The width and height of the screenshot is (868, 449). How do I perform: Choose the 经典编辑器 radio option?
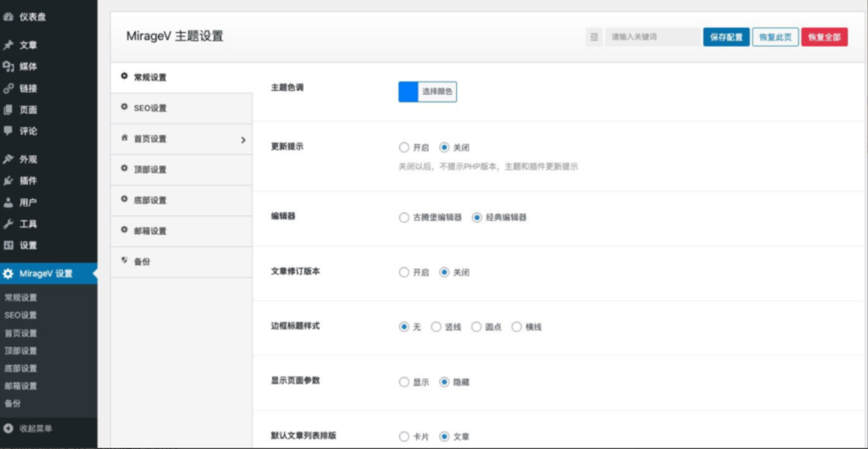pyautogui.click(x=476, y=218)
